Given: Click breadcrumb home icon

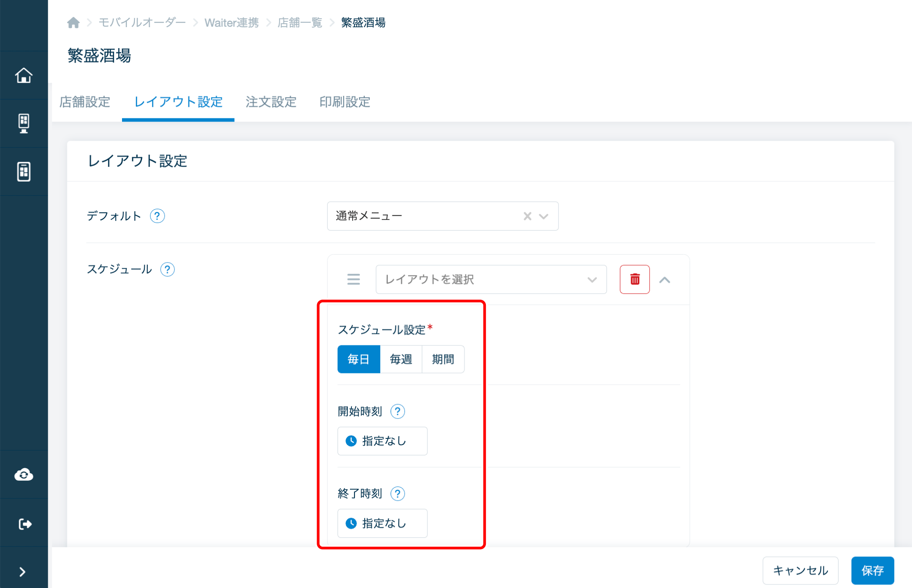Looking at the screenshot, I should [73, 23].
